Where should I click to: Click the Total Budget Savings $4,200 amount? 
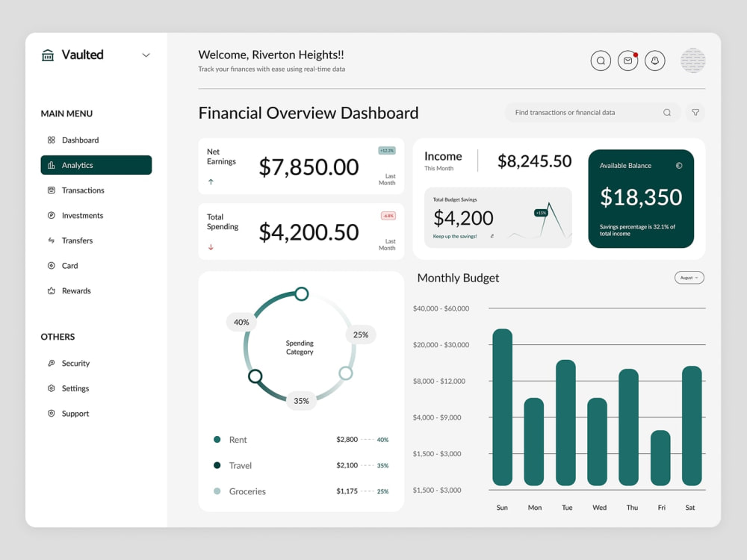(463, 218)
